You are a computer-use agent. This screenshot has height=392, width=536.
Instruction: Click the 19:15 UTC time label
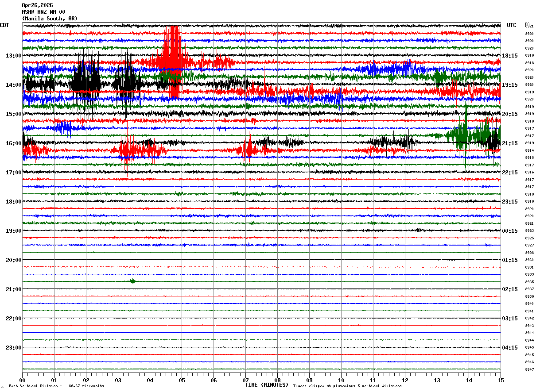(509, 85)
